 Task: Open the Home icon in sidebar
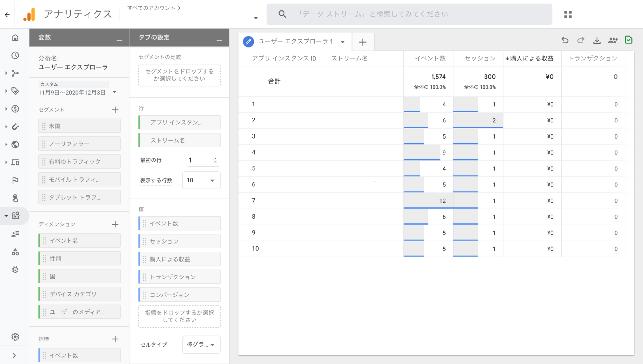(15, 37)
